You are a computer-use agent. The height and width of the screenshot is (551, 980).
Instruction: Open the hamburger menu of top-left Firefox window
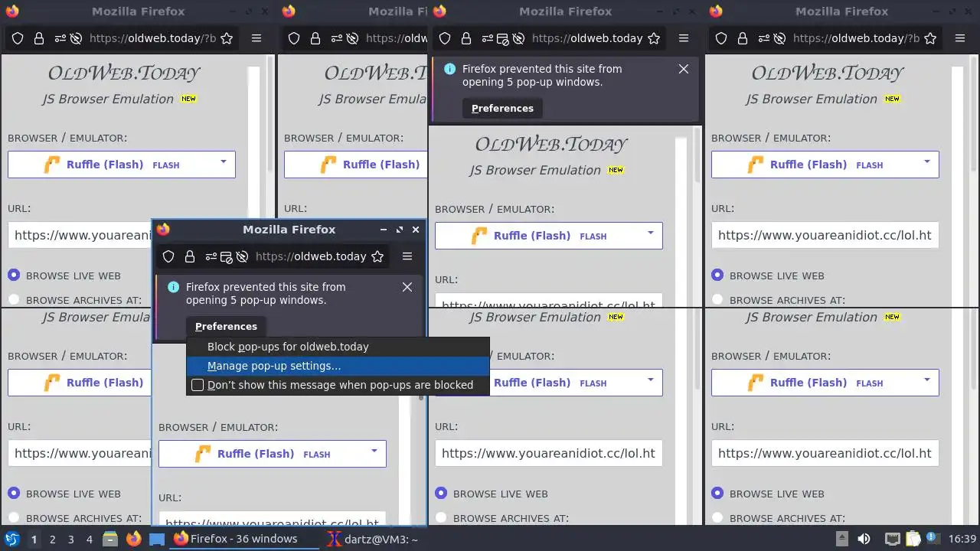tap(256, 38)
